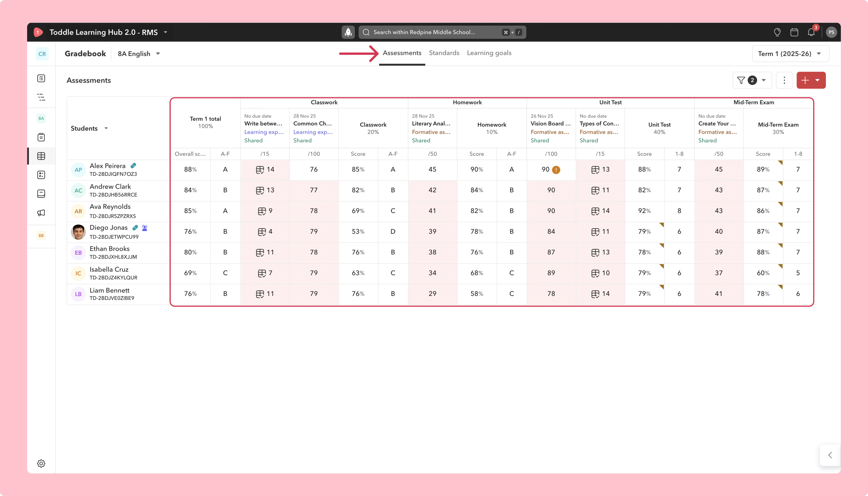Open the PS profile avatar
This screenshot has width=868, height=496.
tap(831, 32)
